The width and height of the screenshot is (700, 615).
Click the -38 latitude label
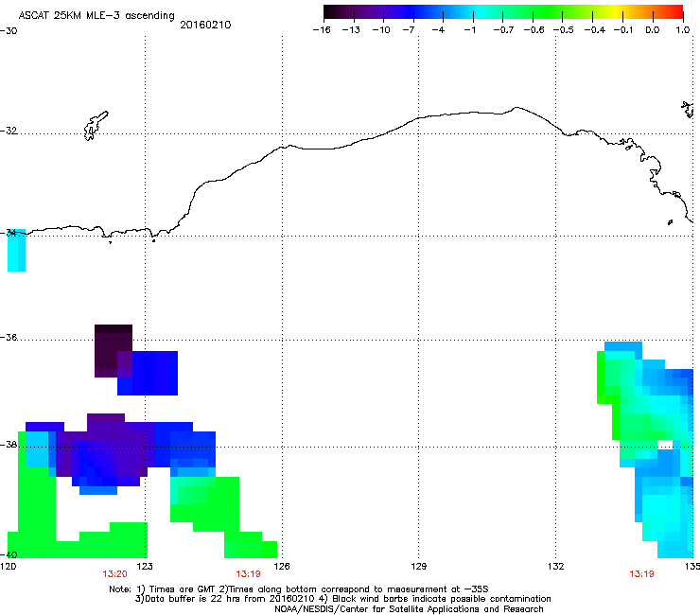click(9, 445)
